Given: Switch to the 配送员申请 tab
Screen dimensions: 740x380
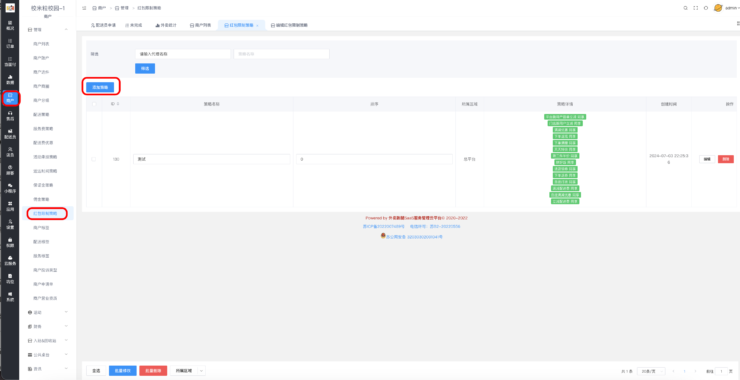Looking at the screenshot, I should pos(103,25).
